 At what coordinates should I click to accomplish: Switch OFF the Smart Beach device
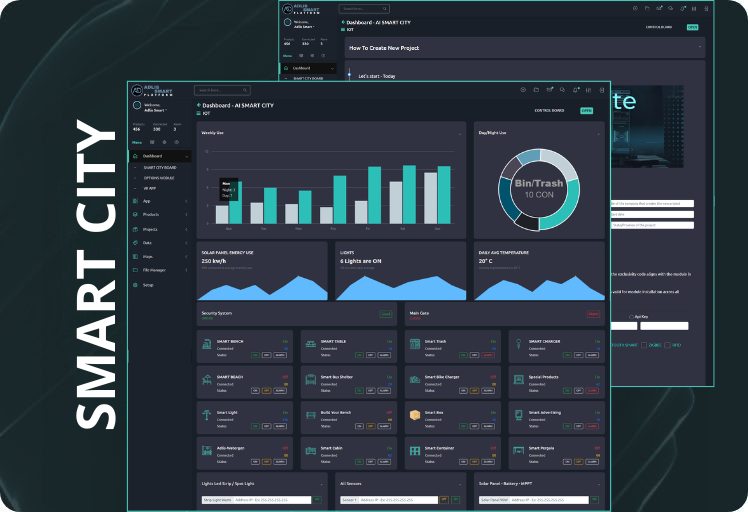(267, 390)
